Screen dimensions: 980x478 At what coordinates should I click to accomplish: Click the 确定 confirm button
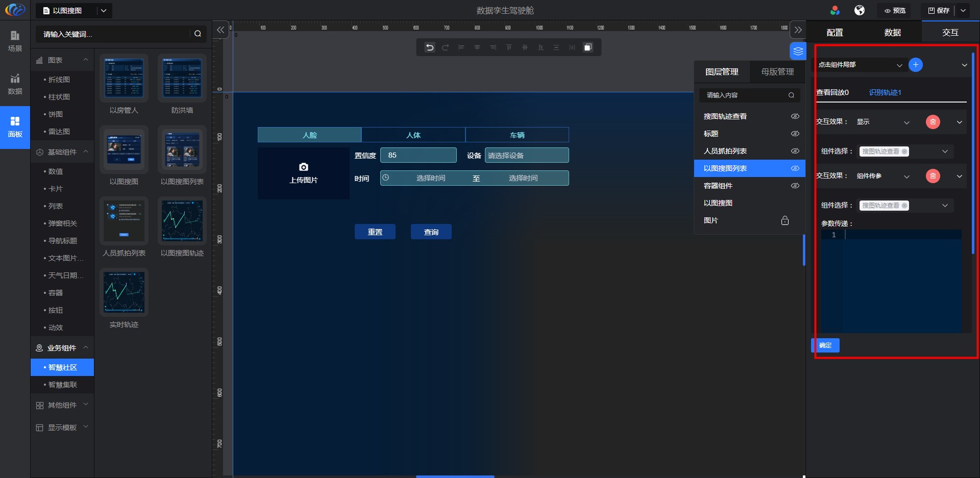pyautogui.click(x=825, y=345)
